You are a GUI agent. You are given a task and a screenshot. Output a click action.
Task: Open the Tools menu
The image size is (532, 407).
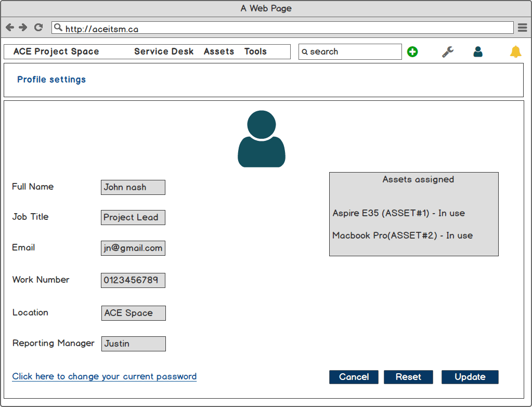tap(255, 51)
